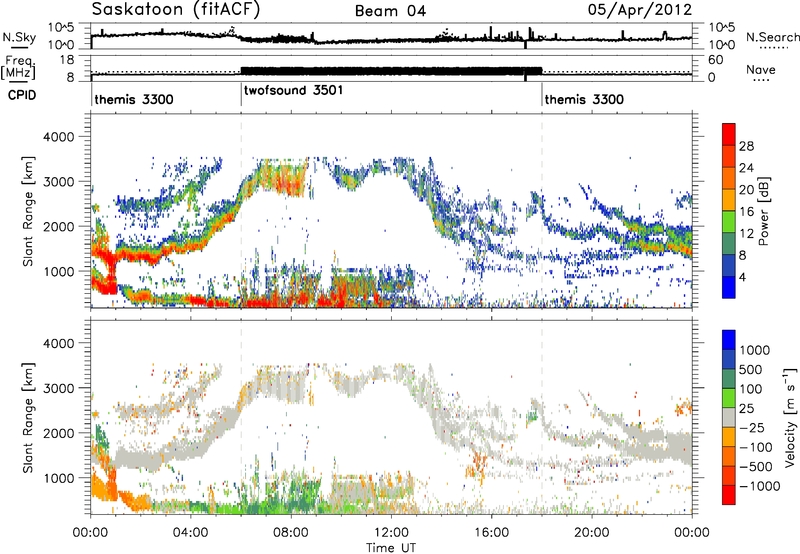The image size is (800, 554).
Task: Click the 'Power [dB]' color bar label
Action: [763, 211]
